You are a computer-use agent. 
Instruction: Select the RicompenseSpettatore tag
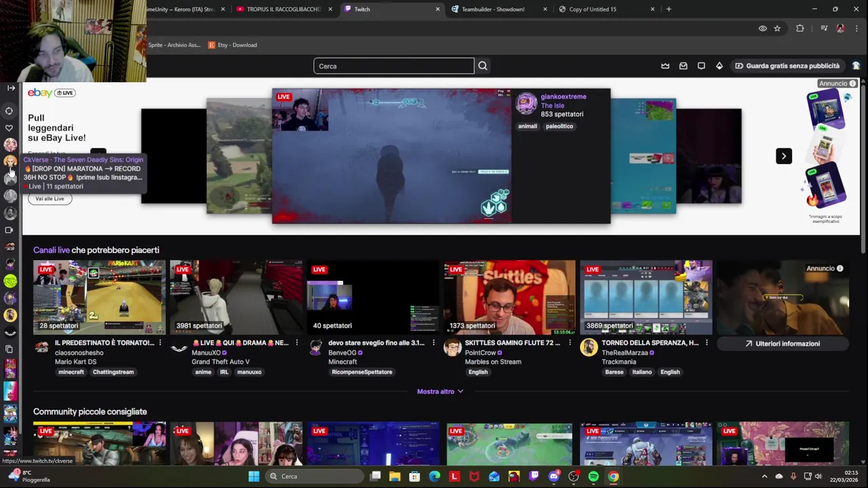[361, 372]
